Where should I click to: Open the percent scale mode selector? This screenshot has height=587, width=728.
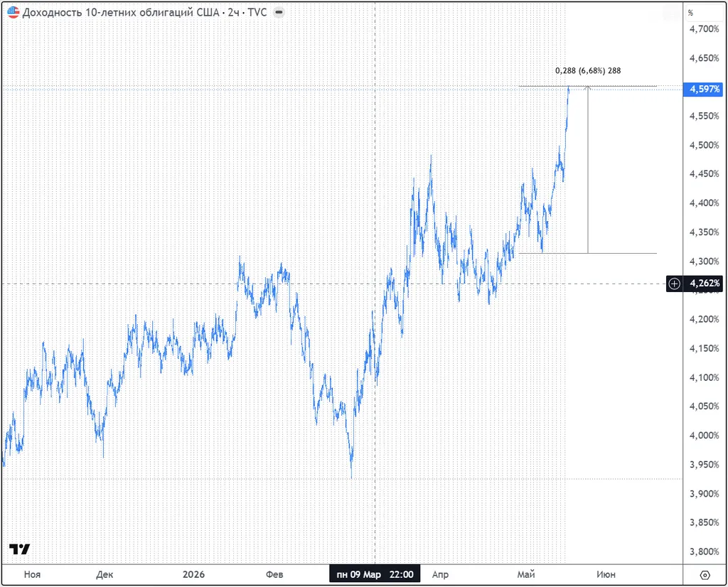click(x=690, y=13)
